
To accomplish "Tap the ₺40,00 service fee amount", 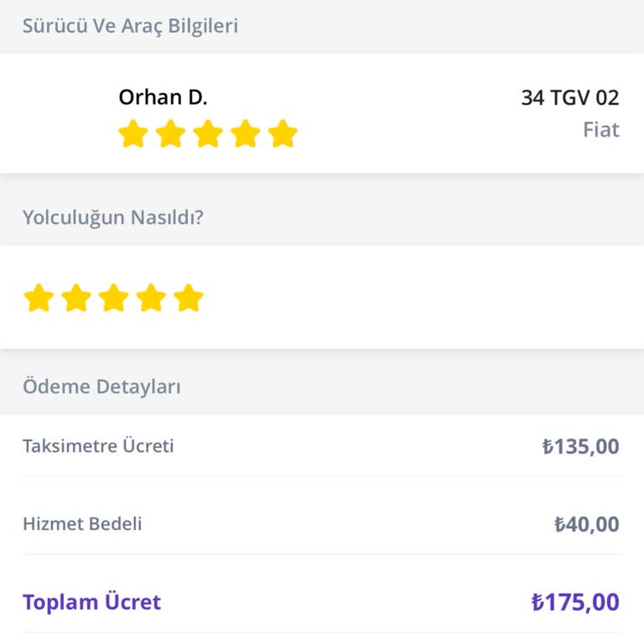I will pos(586,525).
